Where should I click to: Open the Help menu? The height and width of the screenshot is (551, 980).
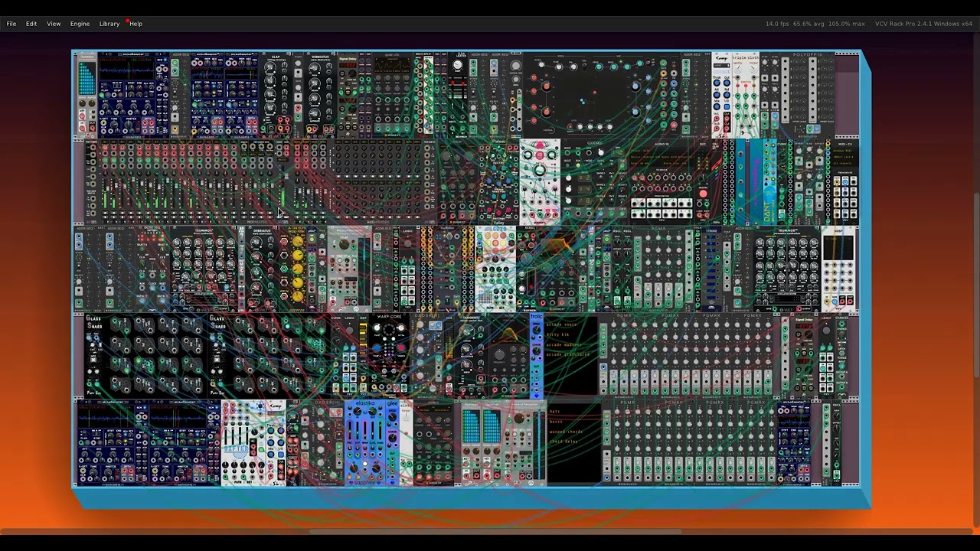136,24
